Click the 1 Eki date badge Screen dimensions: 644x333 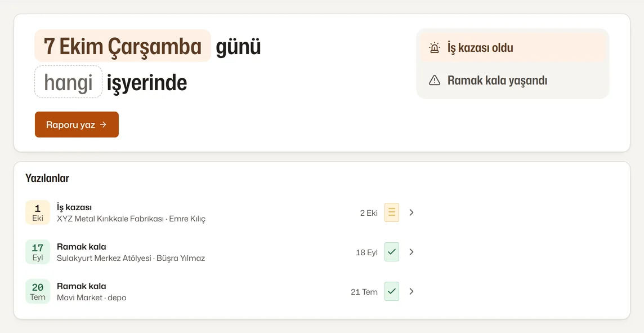[38, 212]
